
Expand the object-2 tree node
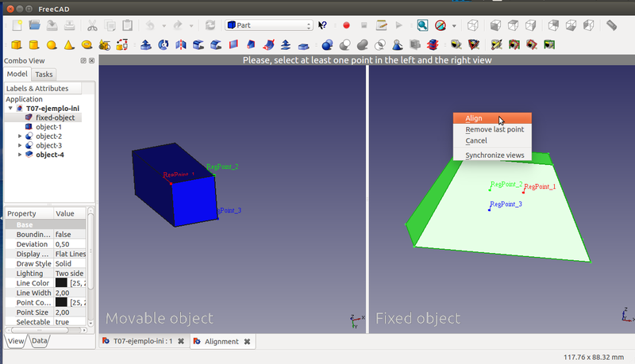coord(20,136)
